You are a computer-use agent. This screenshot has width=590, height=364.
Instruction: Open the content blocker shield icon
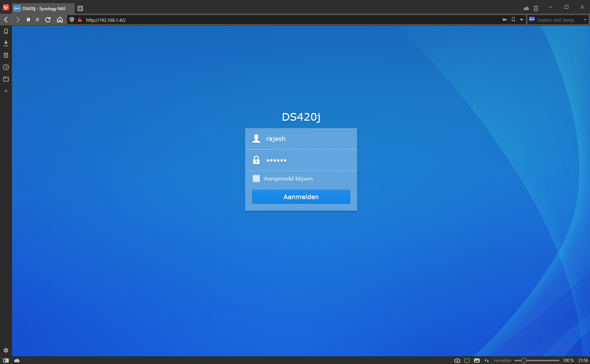pos(72,20)
